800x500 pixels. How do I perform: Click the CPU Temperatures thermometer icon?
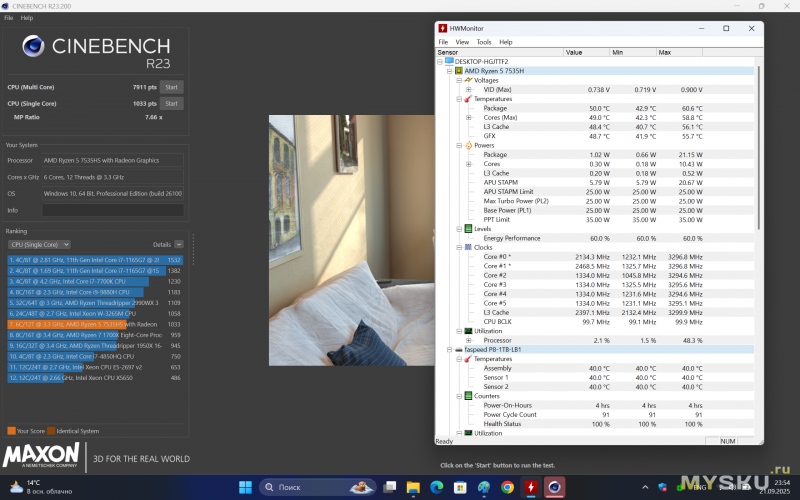coord(468,99)
